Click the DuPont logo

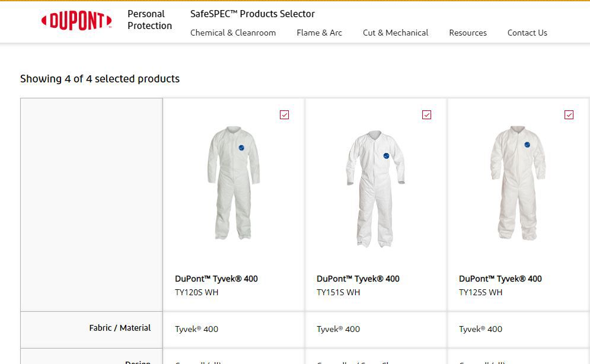(x=76, y=21)
